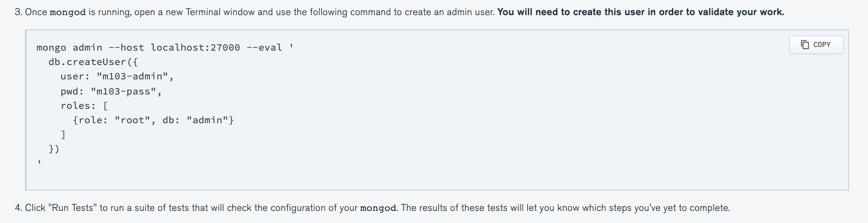Click the final single-quote line in code
This screenshot has height=223, width=868.
[x=39, y=163]
